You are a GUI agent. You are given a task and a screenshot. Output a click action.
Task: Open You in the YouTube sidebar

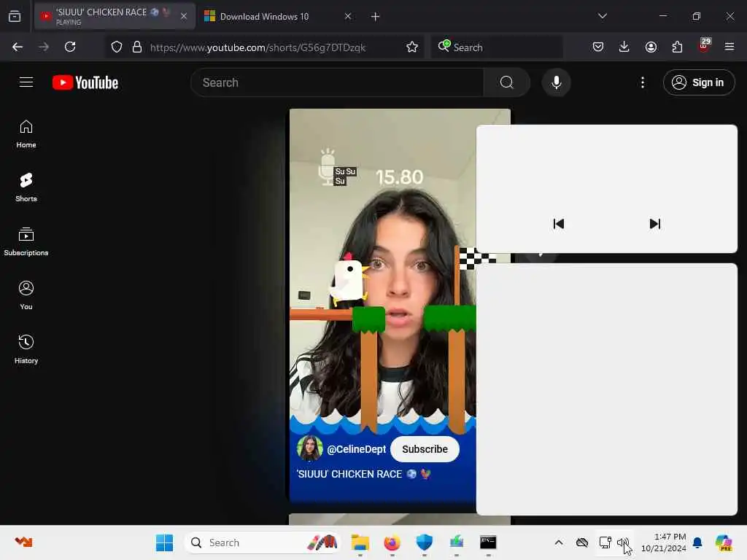point(26,296)
